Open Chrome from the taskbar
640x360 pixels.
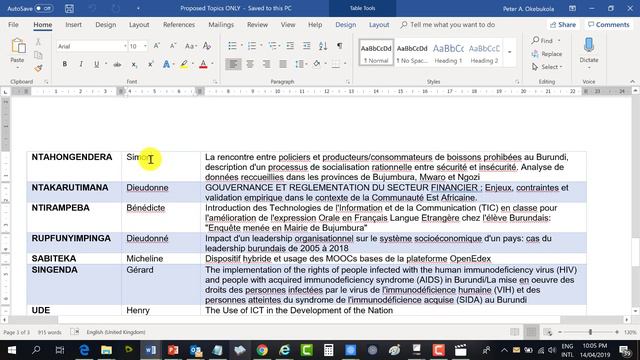point(262,350)
